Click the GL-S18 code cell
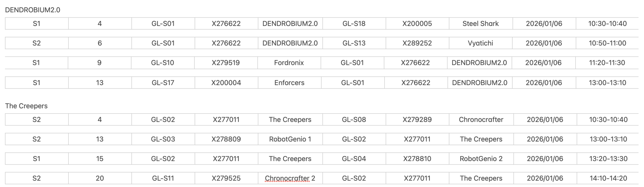 point(354,23)
